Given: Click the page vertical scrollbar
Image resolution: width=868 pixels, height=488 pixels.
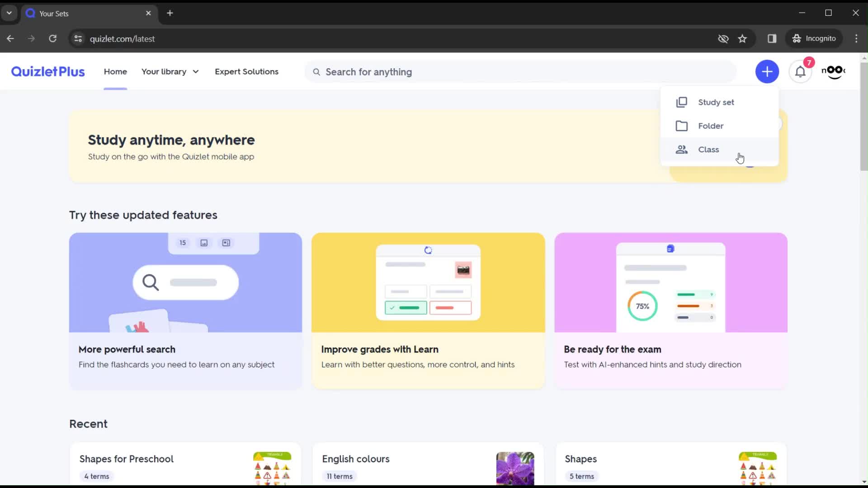Looking at the screenshot, I should click(864, 117).
